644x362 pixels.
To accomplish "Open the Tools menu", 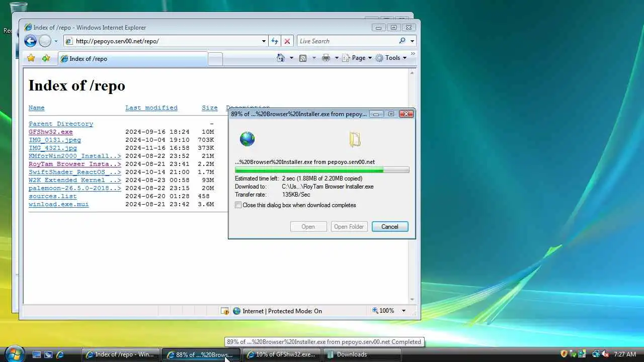I will 391,58.
